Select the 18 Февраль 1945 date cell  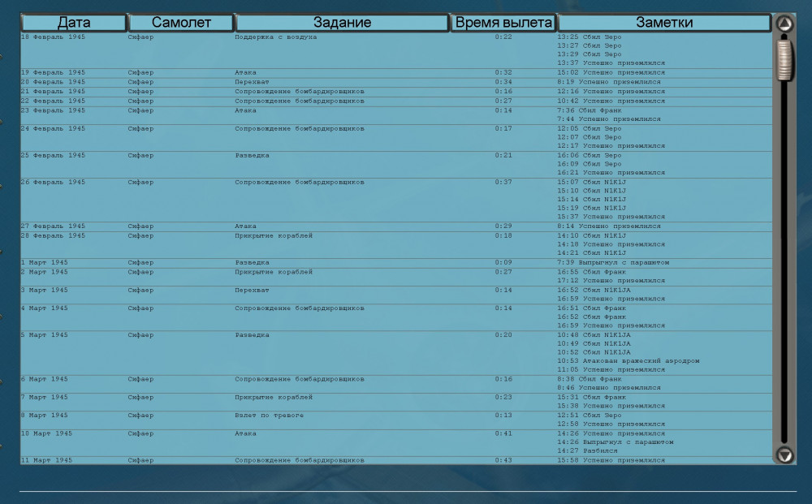click(x=53, y=37)
